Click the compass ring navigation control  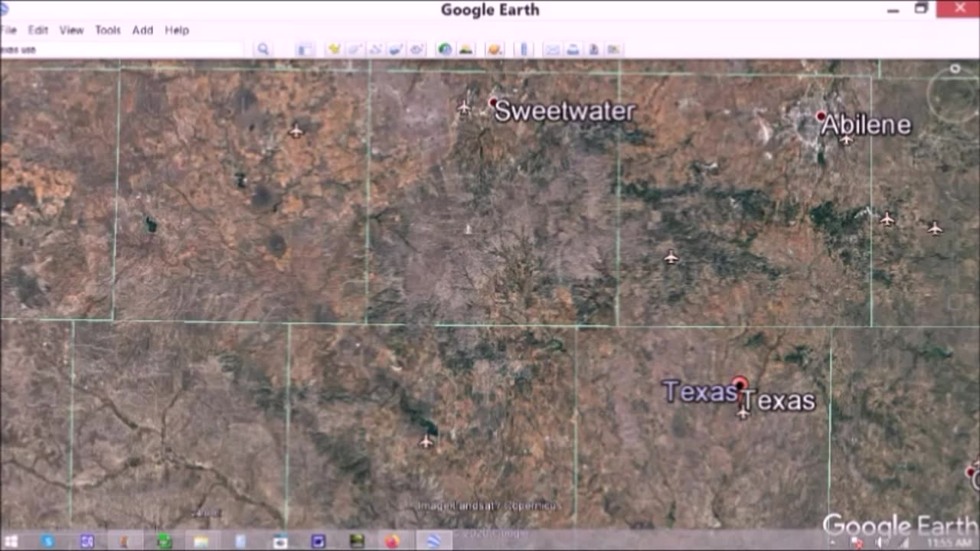point(954,95)
